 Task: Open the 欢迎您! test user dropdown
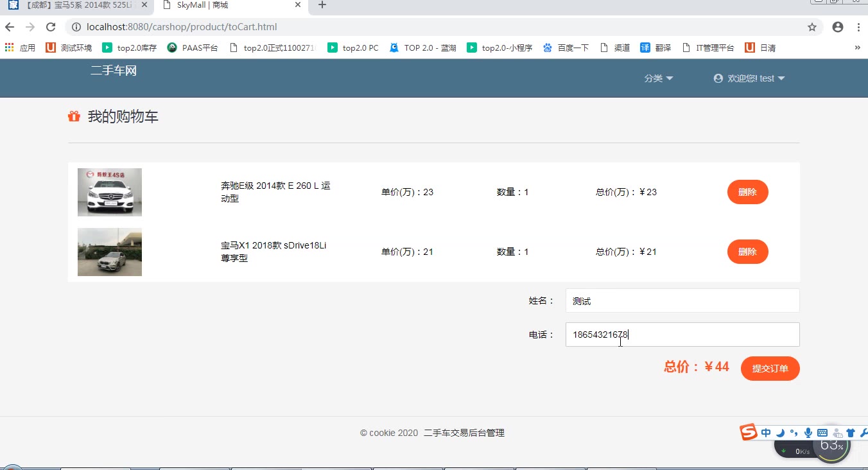click(749, 78)
